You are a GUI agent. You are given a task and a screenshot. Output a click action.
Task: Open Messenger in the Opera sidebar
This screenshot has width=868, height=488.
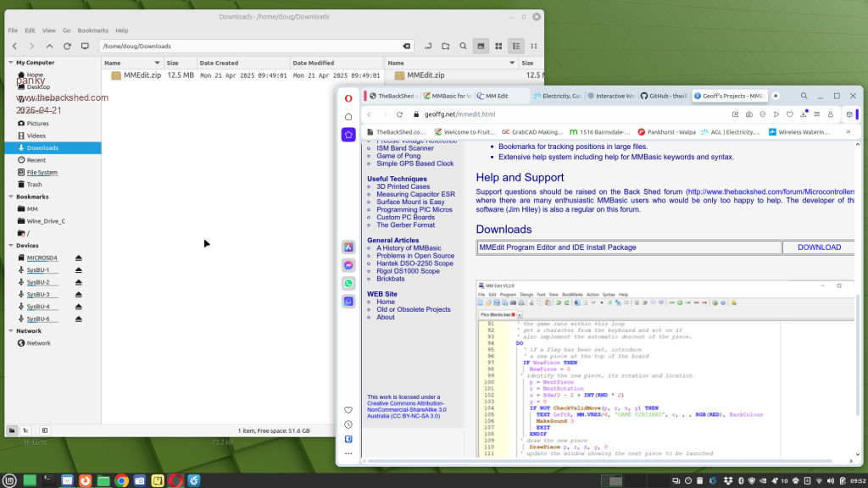click(x=348, y=265)
